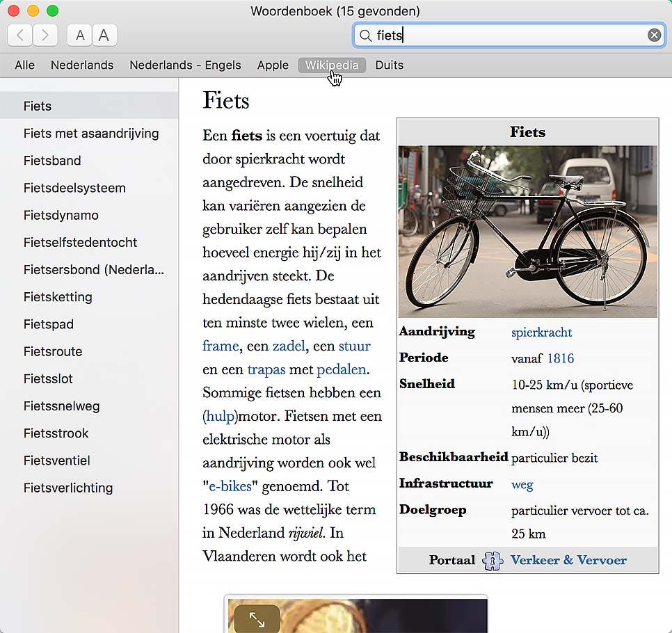Click the bicycle photo in the infobox

527,228
